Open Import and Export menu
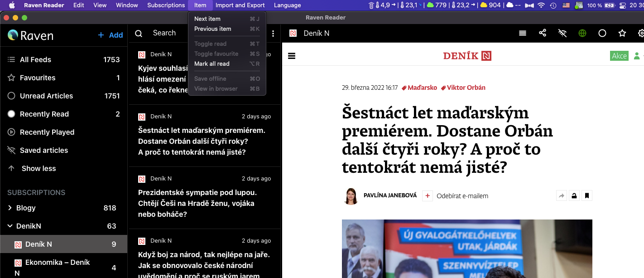This screenshot has height=278, width=644. 240,5
